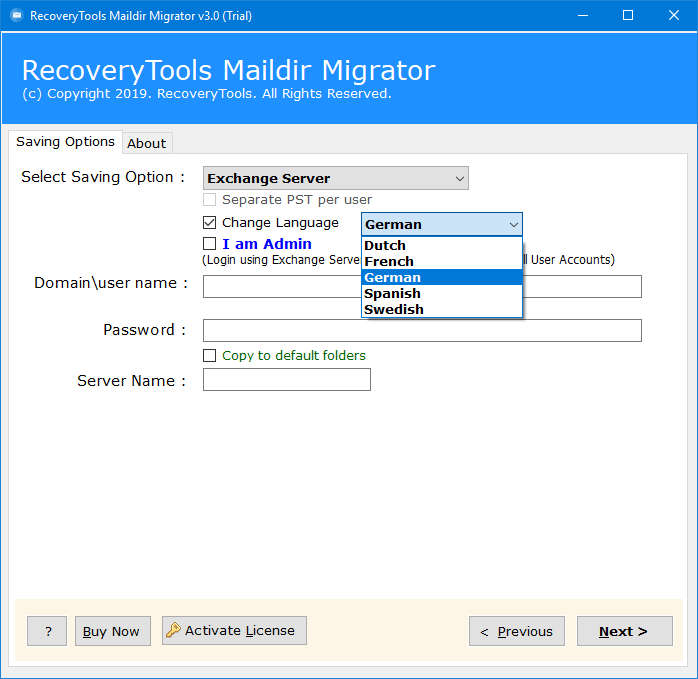The height and width of the screenshot is (679, 698).
Task: Collapse the German language combo box
Action: pos(442,224)
